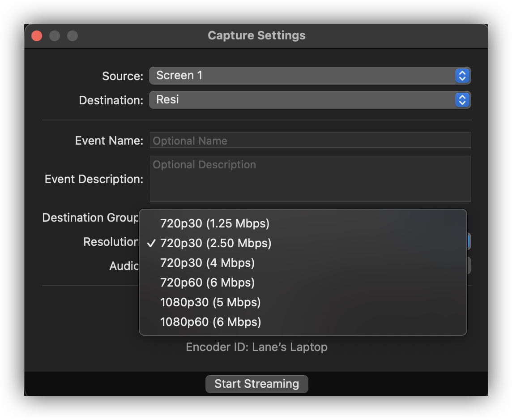Choose the checked 720p30 (2.50 Mbps) option
The image size is (512, 420).
click(x=216, y=243)
